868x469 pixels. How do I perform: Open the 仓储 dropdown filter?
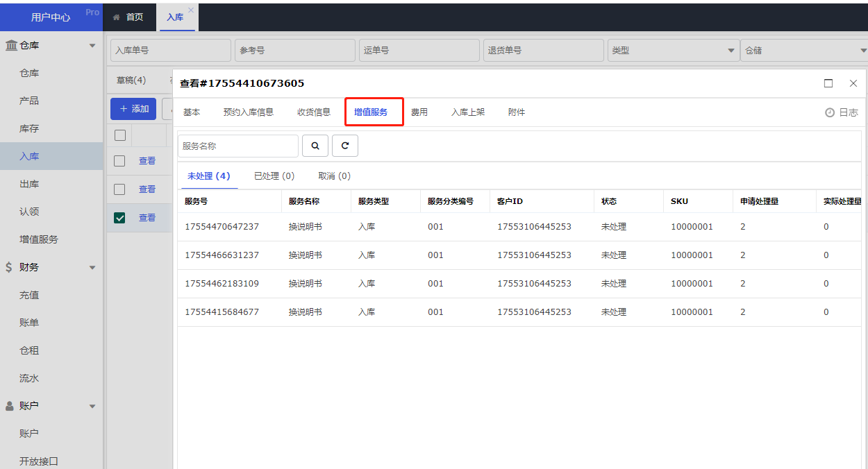click(x=804, y=51)
